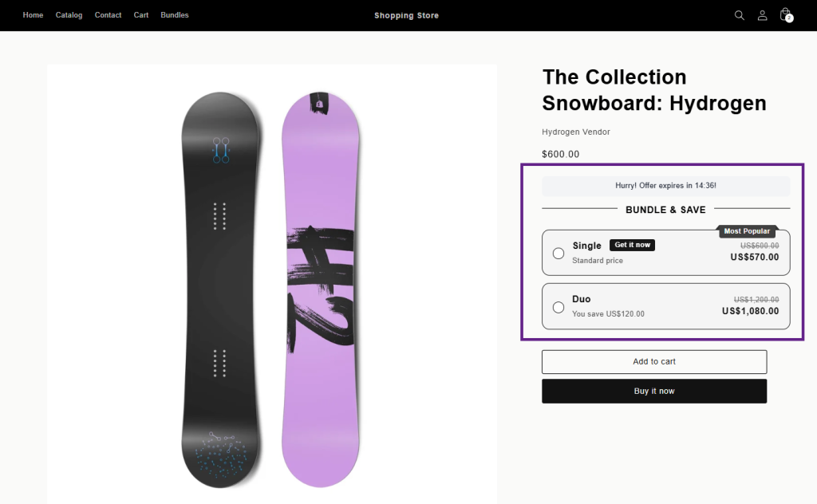Viewport: 817px width, 504px height.
Task: Open the account login icon
Action: [762, 15]
